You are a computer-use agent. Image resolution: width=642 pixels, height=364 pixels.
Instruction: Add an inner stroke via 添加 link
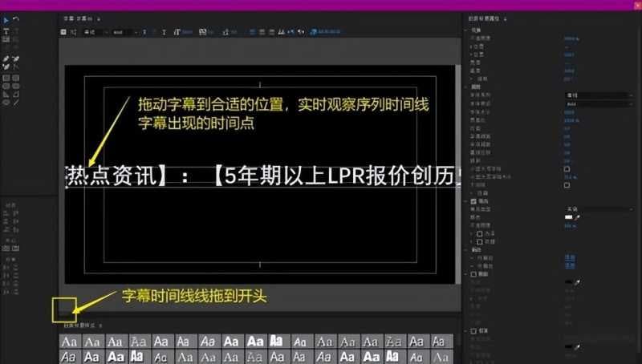click(x=570, y=257)
